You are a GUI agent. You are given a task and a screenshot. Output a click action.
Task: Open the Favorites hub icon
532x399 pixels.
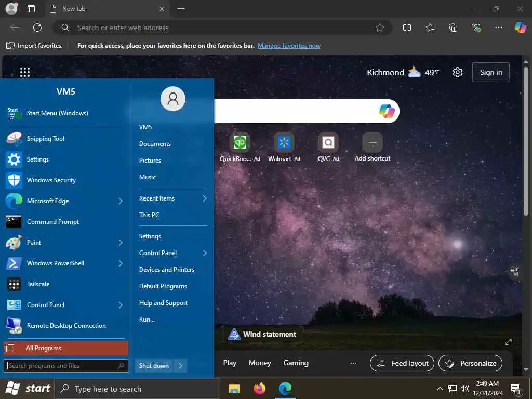[430, 28]
